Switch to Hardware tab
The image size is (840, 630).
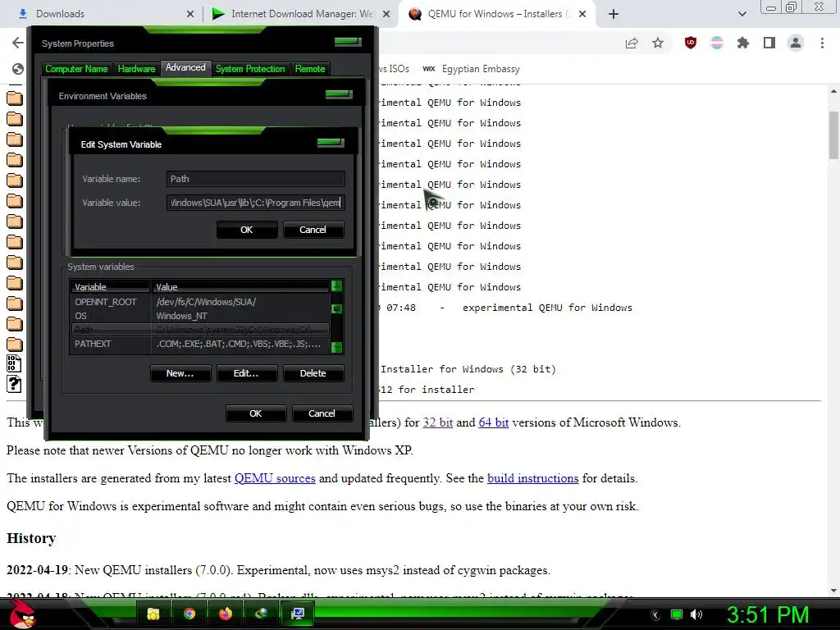coord(136,69)
